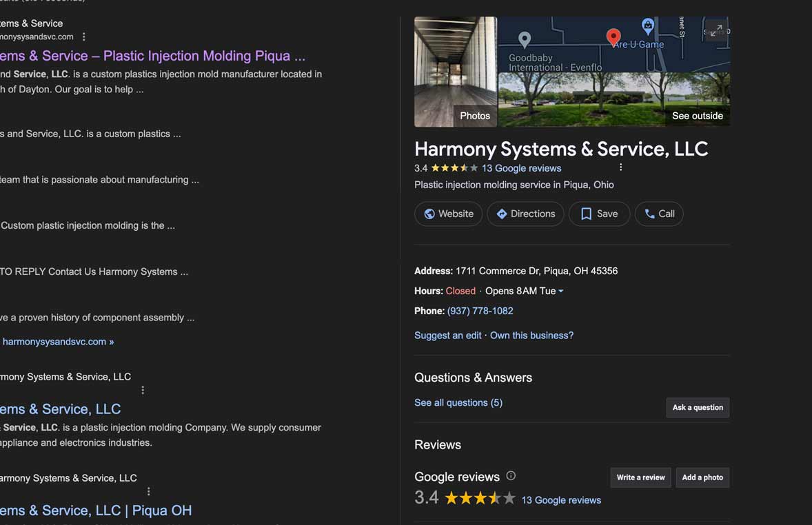Open the Plastic Injection Molding Piqua result title
812x525 pixels.
153,56
